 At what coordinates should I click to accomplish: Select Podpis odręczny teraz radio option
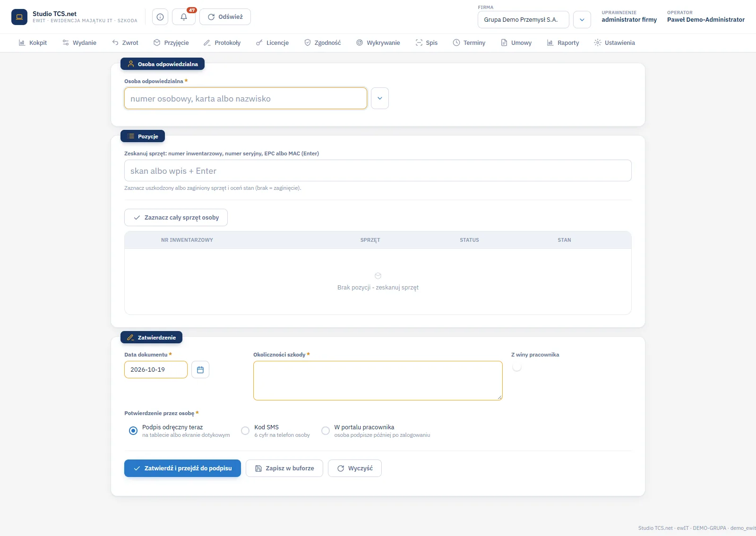(133, 431)
